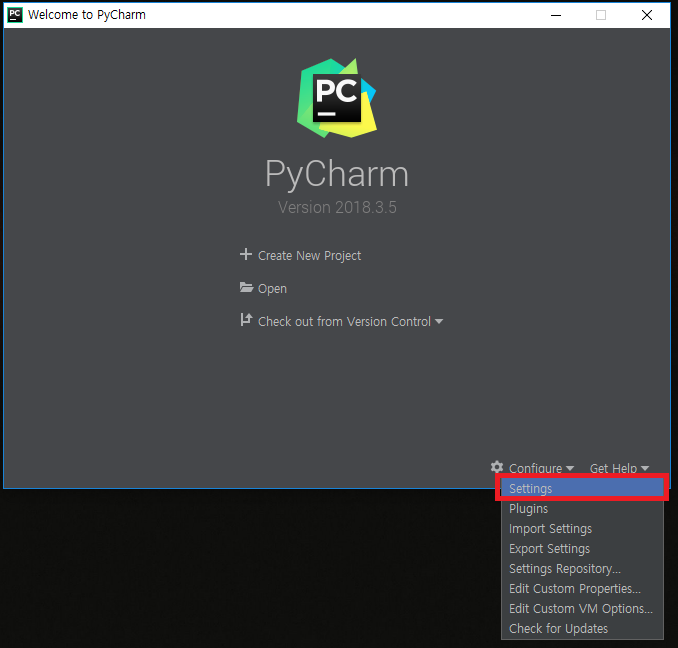Create a new project
The image size is (678, 648).
coord(309,255)
